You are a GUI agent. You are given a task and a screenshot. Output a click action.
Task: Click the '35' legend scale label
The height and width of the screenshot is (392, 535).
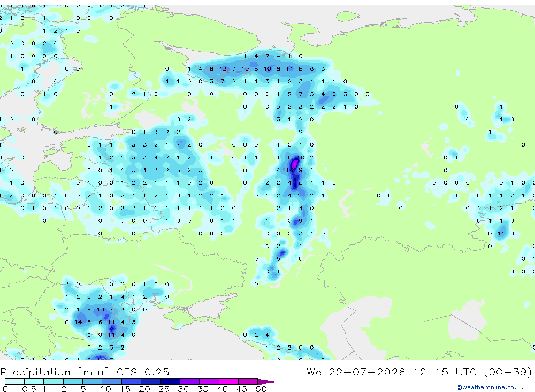[203, 389]
